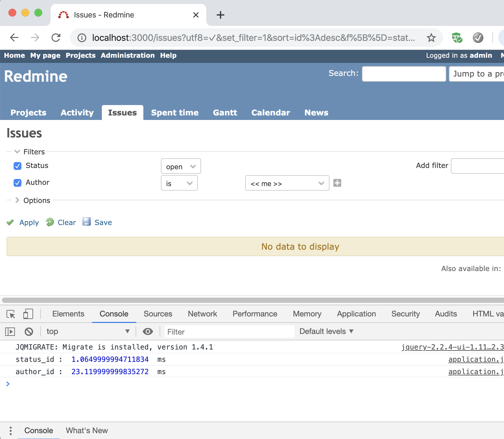Open the DevTools drawer three-dot menu
Viewport: 504px width, 439px height.
click(11, 431)
